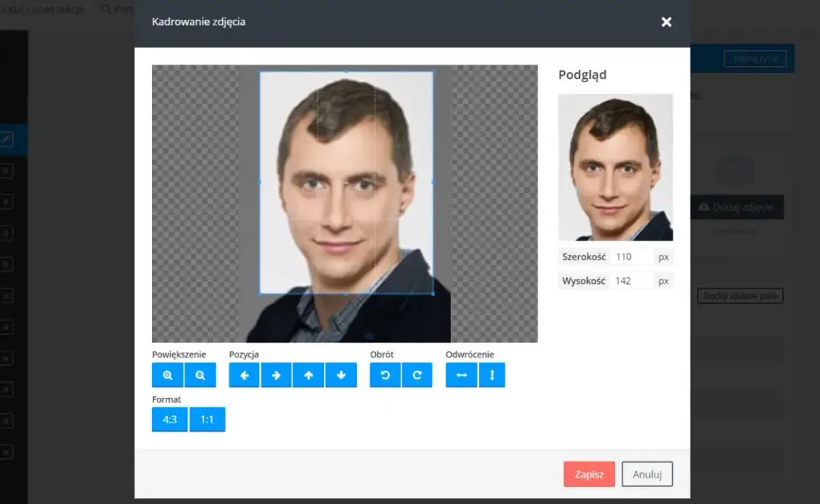This screenshot has width=820, height=504.
Task: Set crop format to 4:3
Action: 169,419
